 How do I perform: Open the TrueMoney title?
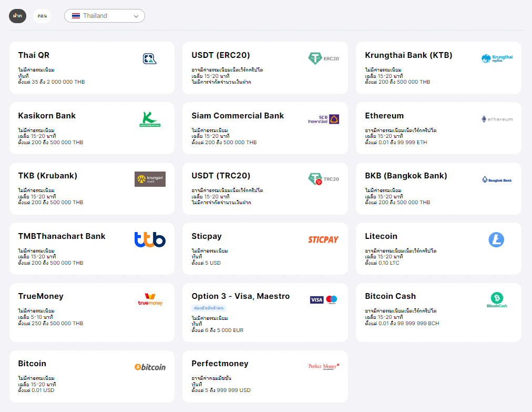(40, 296)
